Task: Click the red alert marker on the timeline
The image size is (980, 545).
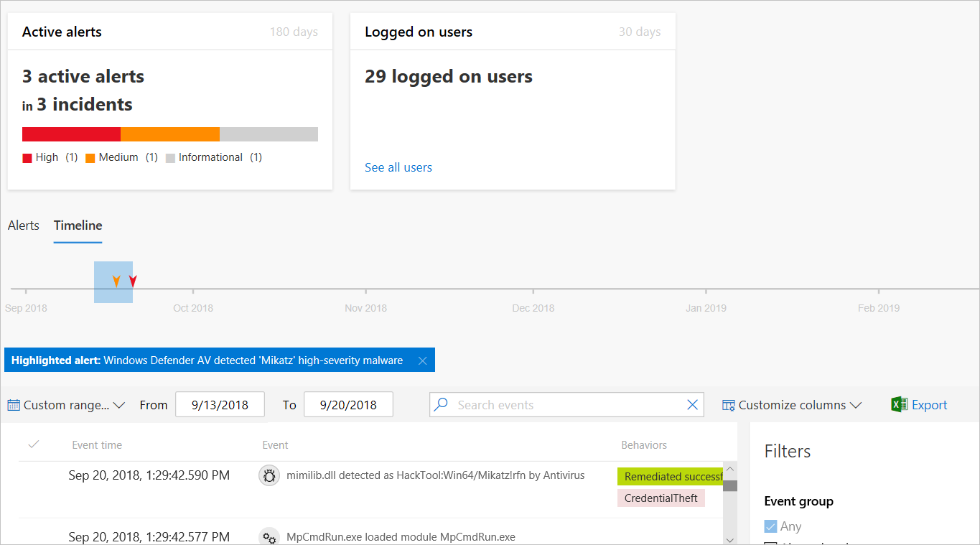Action: (x=133, y=281)
